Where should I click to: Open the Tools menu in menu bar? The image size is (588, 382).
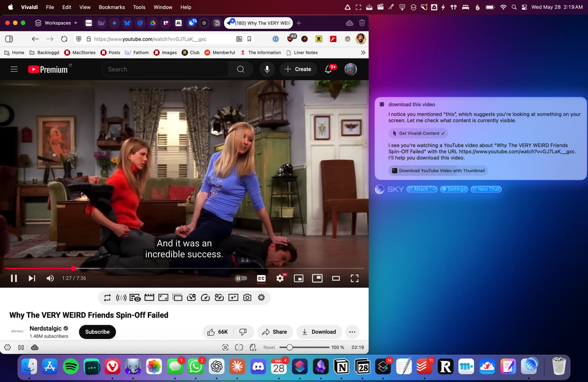139,7
